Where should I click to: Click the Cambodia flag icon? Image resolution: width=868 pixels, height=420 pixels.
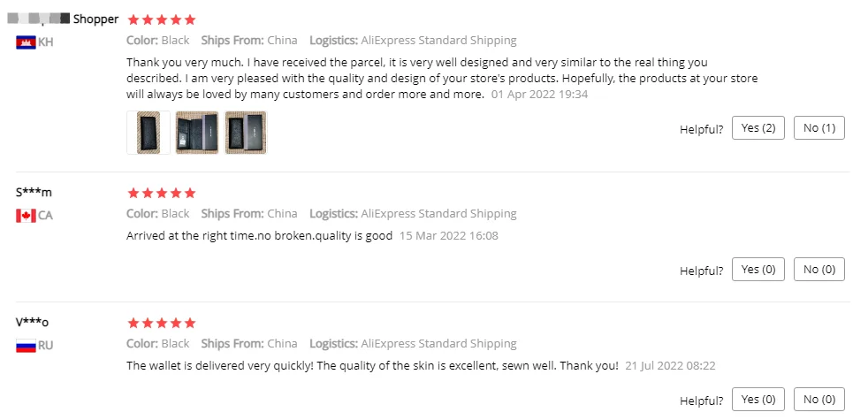(x=26, y=42)
